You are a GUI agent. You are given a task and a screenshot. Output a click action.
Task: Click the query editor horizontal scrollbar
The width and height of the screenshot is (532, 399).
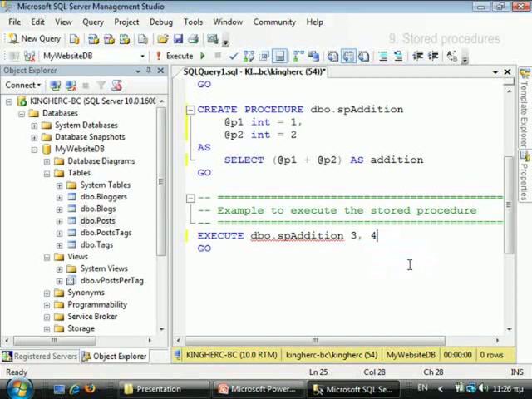point(314,340)
